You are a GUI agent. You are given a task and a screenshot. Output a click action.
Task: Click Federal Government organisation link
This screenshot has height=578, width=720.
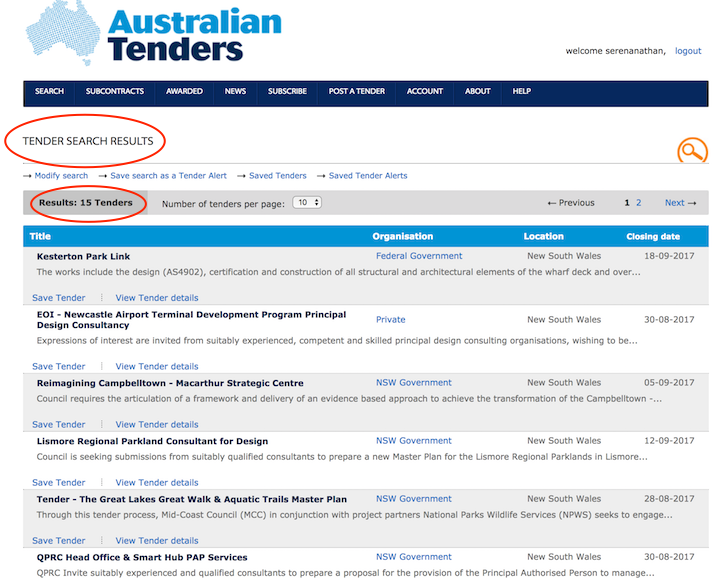point(419,256)
